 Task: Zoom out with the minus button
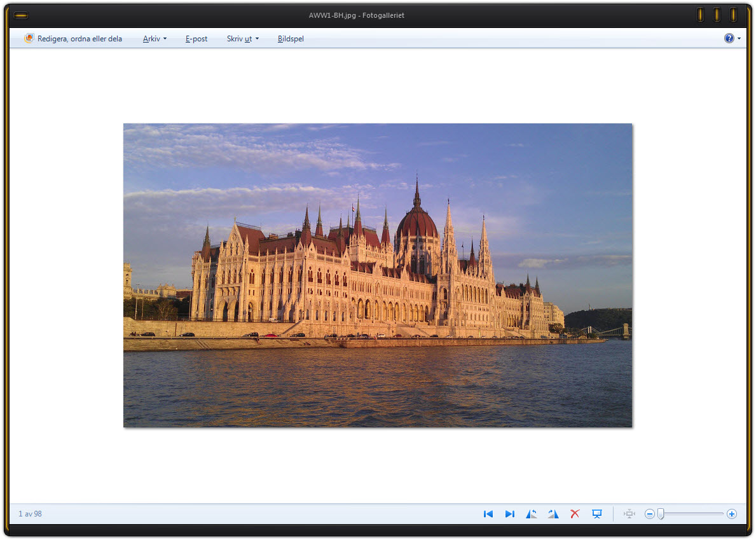coord(649,514)
